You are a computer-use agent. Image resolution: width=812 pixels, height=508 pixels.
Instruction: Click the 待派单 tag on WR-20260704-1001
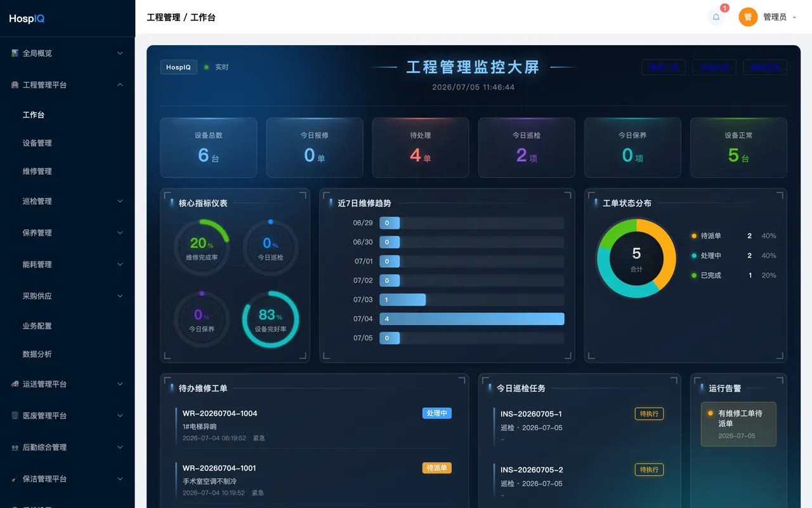(437, 468)
